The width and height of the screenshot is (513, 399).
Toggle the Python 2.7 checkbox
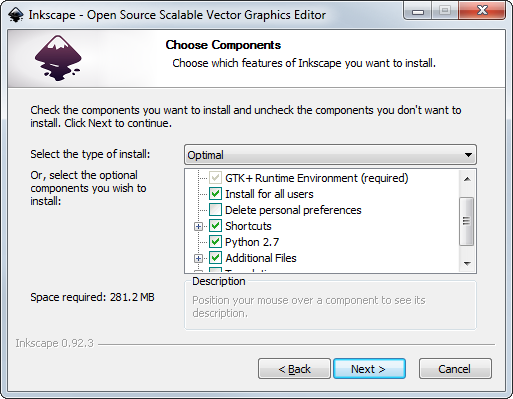[x=215, y=242]
